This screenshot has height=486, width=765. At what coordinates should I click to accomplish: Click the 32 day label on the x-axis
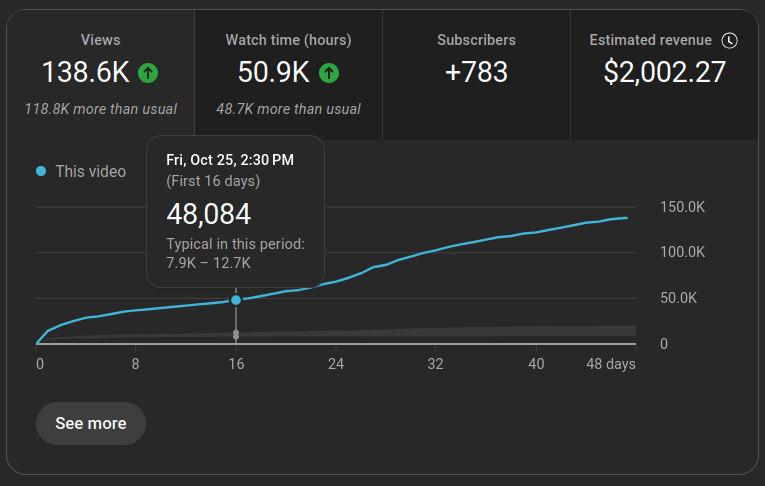pos(436,364)
